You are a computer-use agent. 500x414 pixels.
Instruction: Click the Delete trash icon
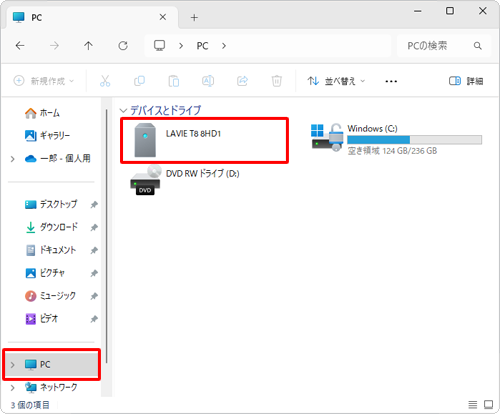click(277, 81)
